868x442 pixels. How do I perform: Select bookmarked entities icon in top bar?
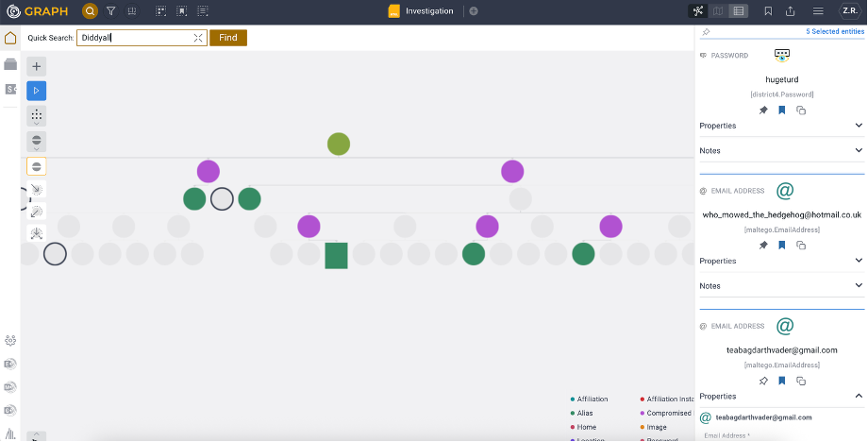pos(181,11)
